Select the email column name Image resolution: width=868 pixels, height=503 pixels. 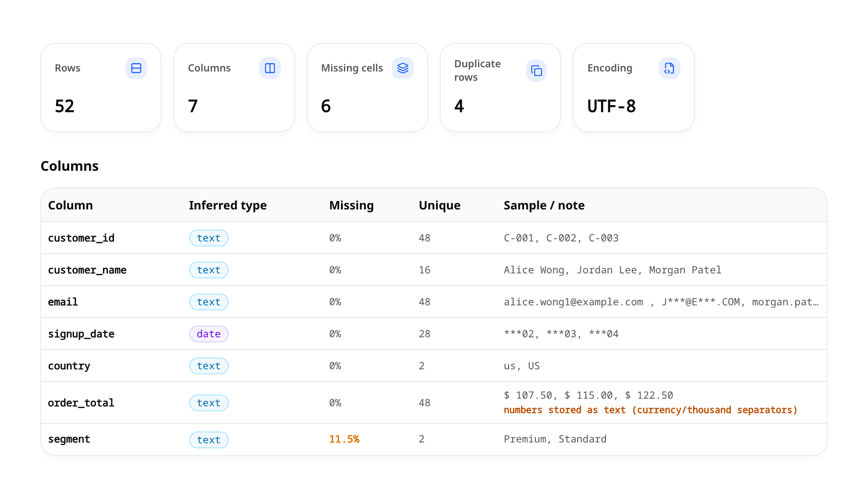tap(63, 302)
